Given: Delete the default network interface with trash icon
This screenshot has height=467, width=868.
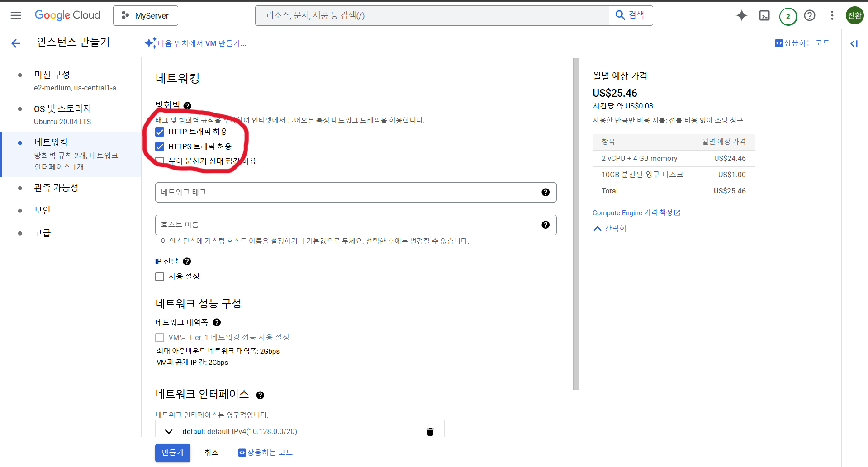Looking at the screenshot, I should pyautogui.click(x=430, y=432).
